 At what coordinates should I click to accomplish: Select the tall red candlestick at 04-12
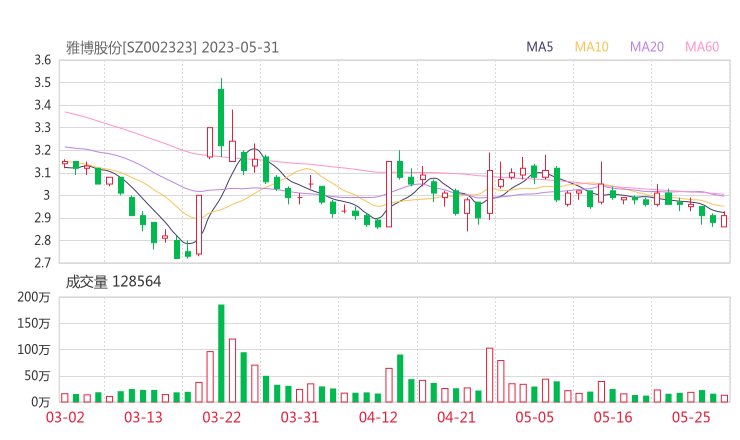(389, 194)
